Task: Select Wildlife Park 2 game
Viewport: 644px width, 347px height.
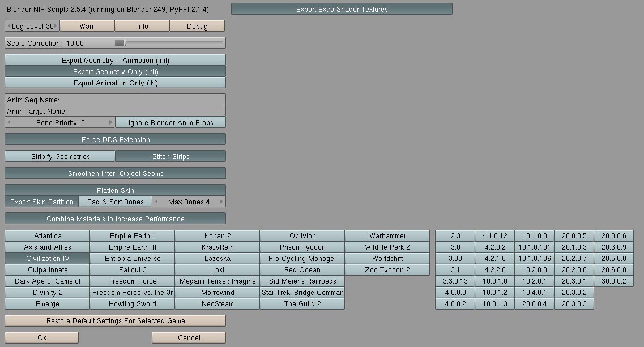Action: pos(387,247)
